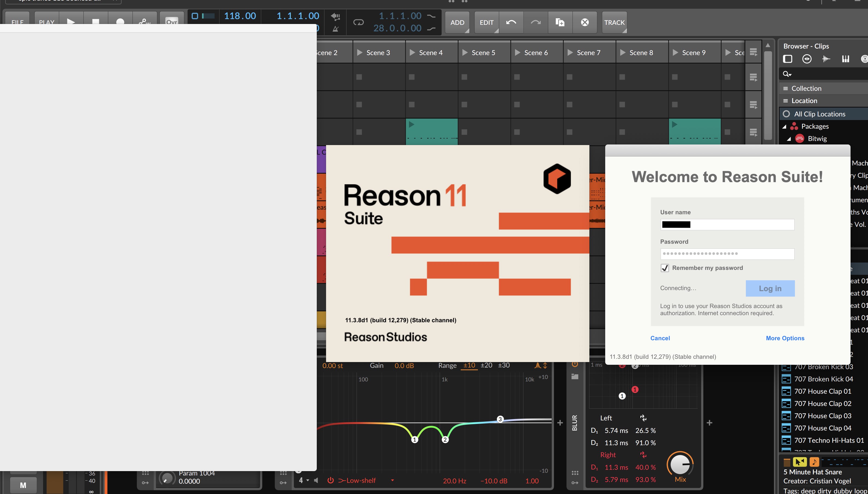The width and height of the screenshot is (868, 494).
Task: Click the EQ band solo speaker icon
Action: coord(317,480)
